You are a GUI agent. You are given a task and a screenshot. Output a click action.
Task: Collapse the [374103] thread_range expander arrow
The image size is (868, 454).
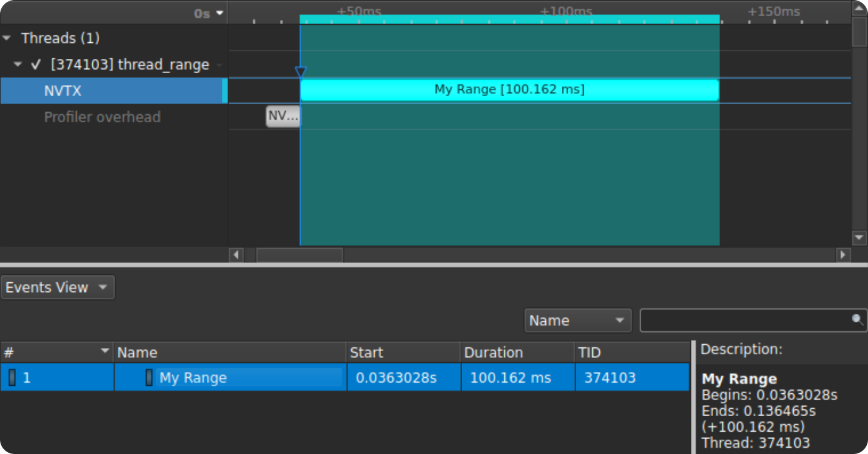pyautogui.click(x=18, y=65)
